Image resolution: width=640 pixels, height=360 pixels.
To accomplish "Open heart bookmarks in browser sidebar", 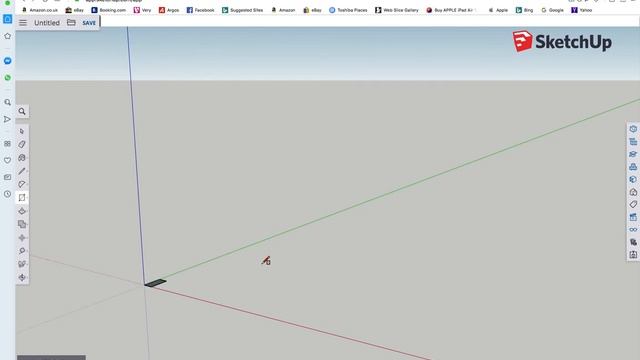I will pos(7,160).
